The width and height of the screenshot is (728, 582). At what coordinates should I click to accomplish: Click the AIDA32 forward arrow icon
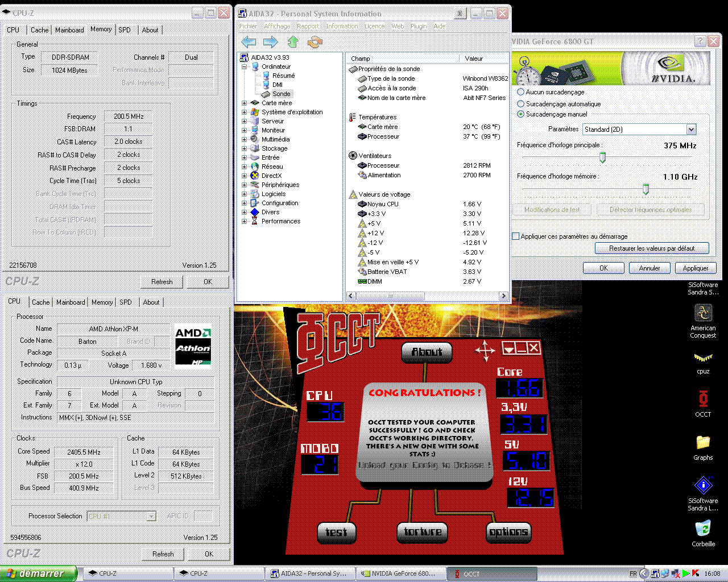[271, 41]
